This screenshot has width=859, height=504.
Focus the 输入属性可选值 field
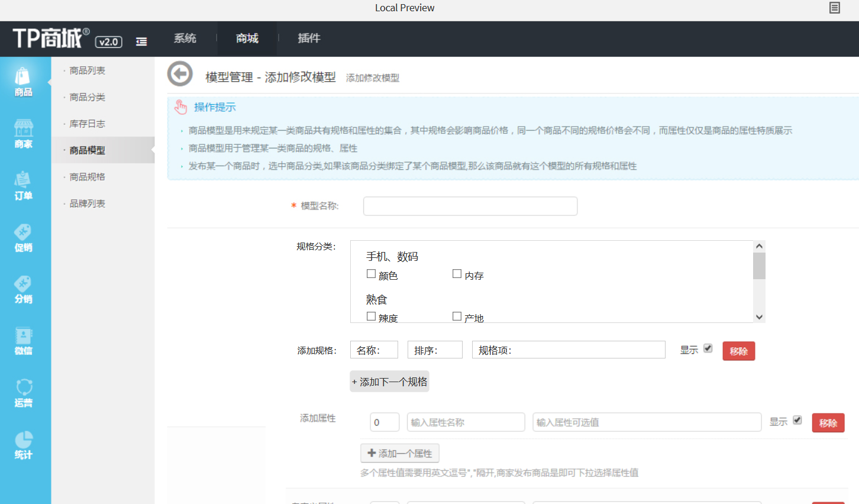point(647,422)
